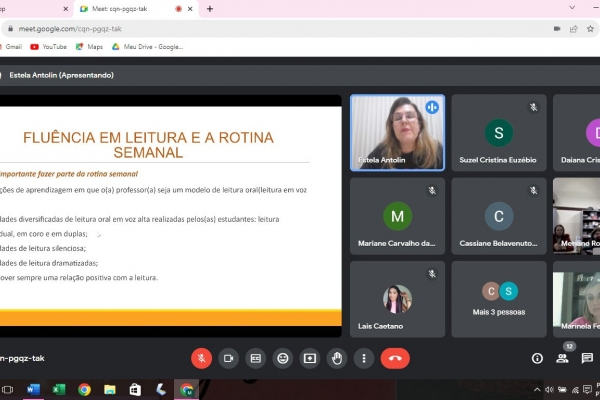
Task: Open the meeting details info icon
Action: (537, 358)
